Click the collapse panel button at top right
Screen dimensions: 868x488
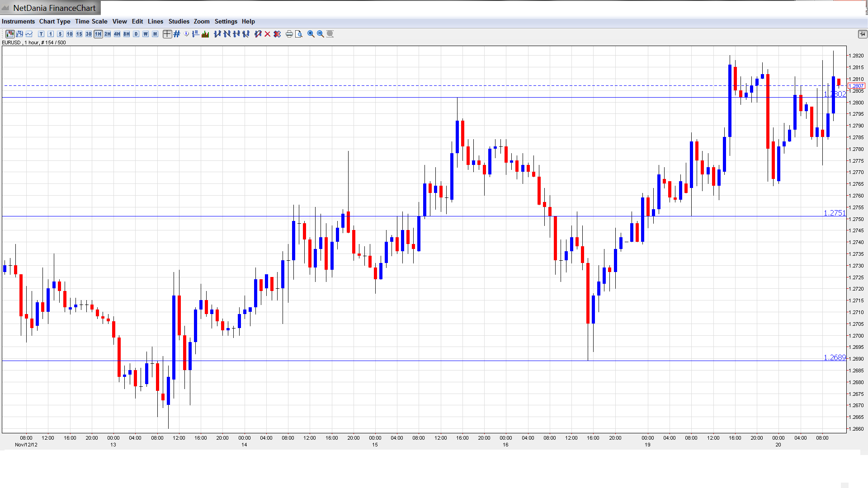(x=862, y=34)
